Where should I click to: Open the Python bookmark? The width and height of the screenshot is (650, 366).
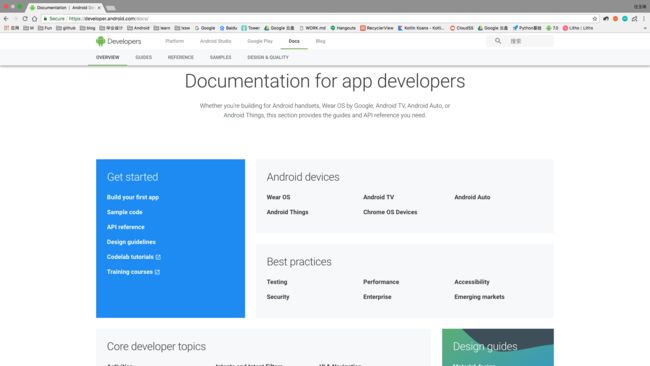coord(527,28)
